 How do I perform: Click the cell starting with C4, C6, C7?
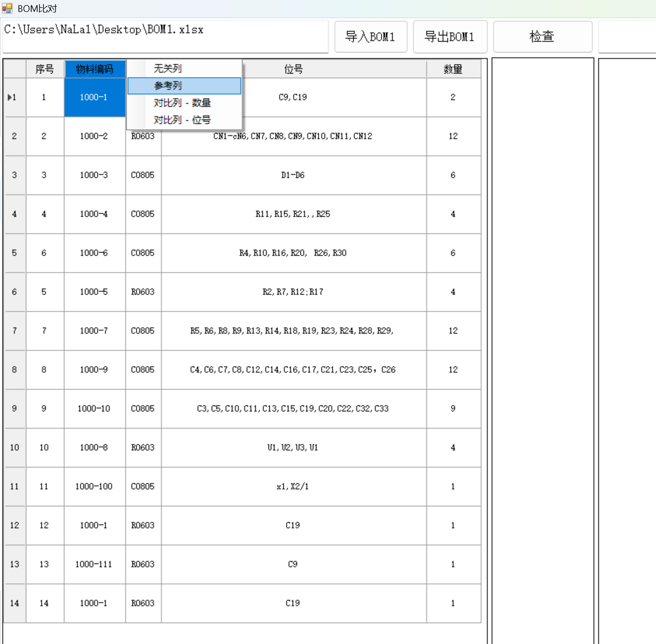pos(294,370)
